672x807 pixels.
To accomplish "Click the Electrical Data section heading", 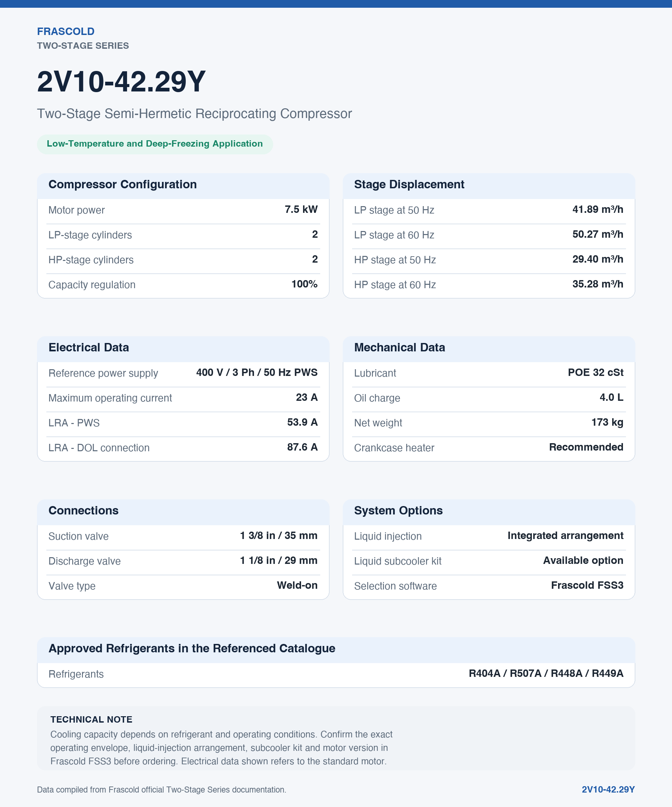I will 89,347.
